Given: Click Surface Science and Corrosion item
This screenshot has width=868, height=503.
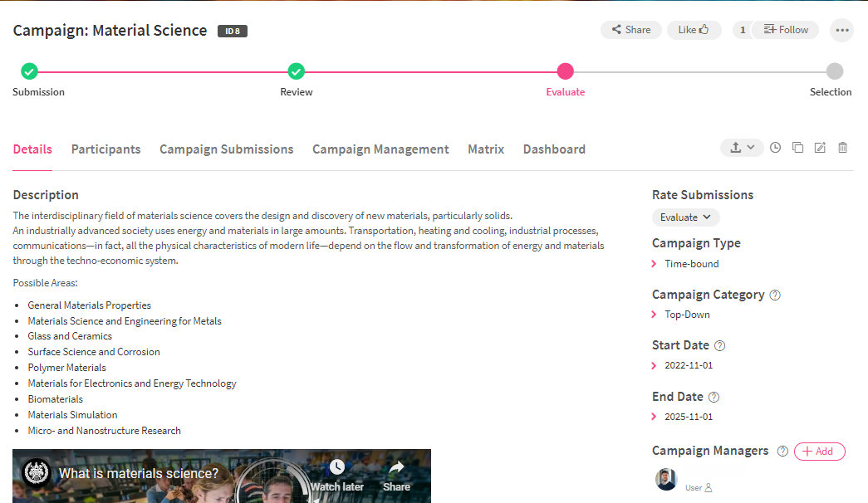Looking at the screenshot, I should 94,352.
